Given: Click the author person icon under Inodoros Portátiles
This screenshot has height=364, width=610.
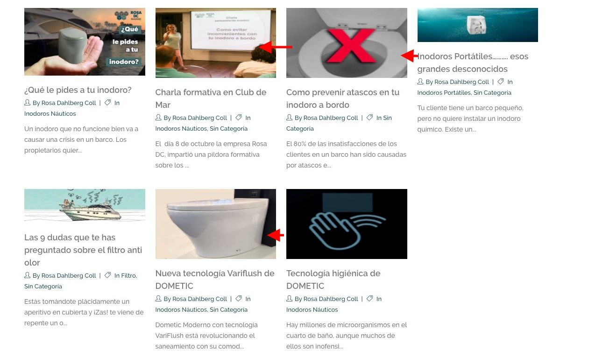Looking at the screenshot, I should (420, 82).
